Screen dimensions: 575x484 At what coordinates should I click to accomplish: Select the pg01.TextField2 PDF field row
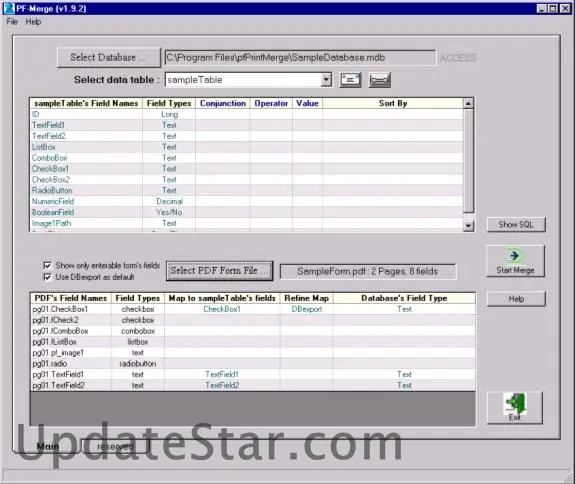(x=253, y=385)
